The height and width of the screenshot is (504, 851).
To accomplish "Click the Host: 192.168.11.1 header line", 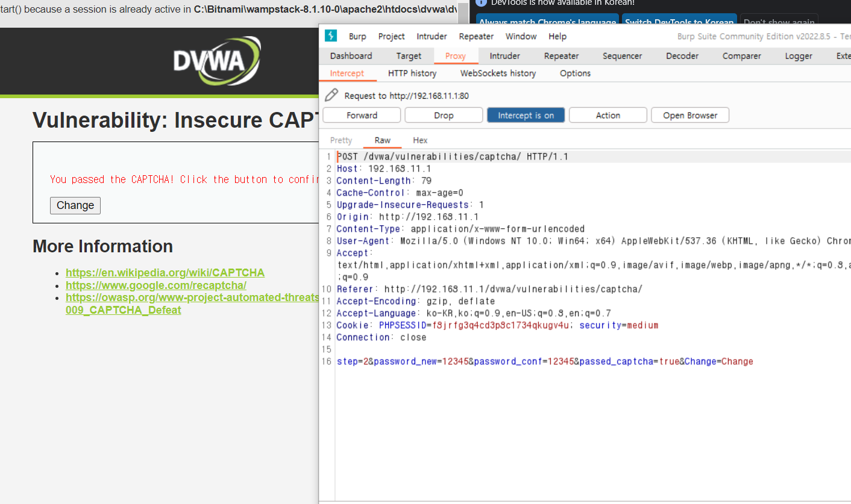I will 384,169.
